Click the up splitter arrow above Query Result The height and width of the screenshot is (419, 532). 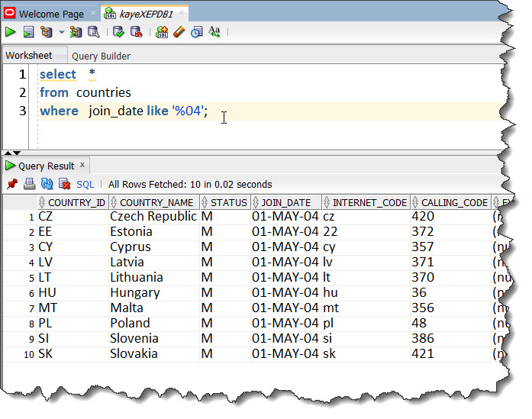[8, 153]
